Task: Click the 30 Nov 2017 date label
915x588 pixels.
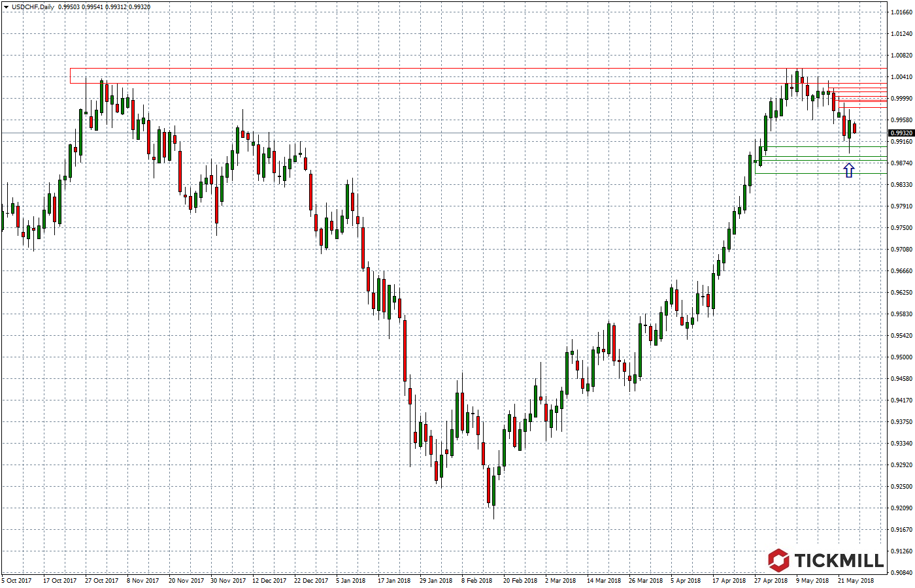Action: point(228,580)
